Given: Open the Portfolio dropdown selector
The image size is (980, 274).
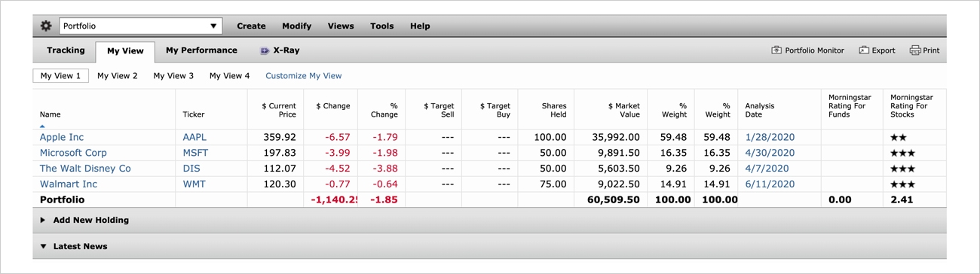Looking at the screenshot, I should (140, 26).
